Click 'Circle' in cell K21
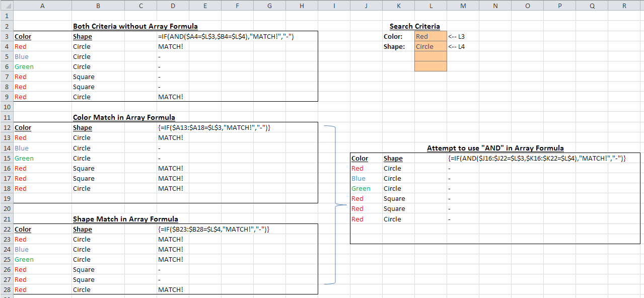This screenshot has width=644, height=298. [392, 219]
